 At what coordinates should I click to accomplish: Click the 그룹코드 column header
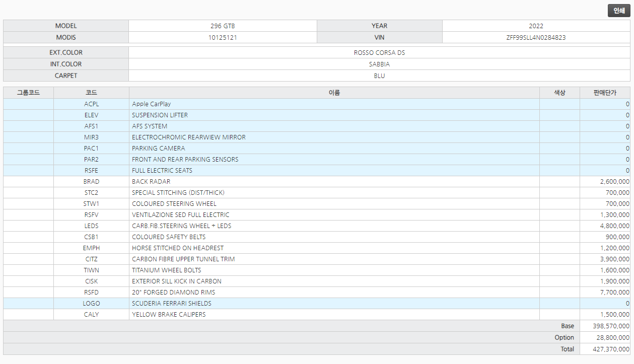pos(28,93)
